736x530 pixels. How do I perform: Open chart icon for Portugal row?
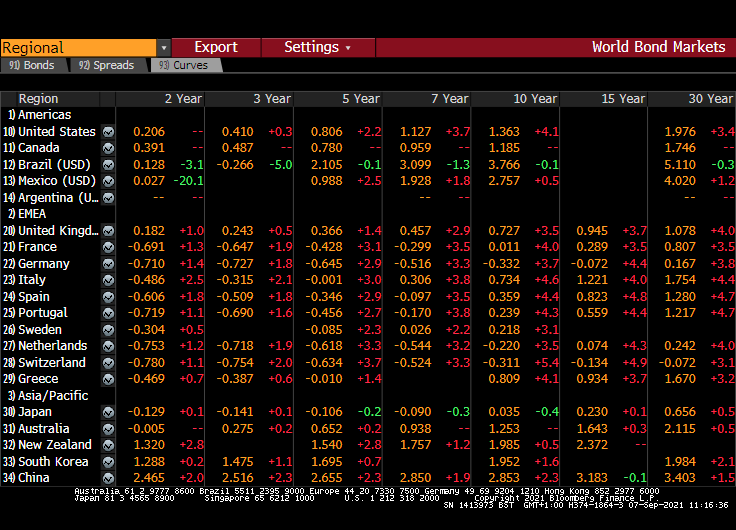coord(108,313)
